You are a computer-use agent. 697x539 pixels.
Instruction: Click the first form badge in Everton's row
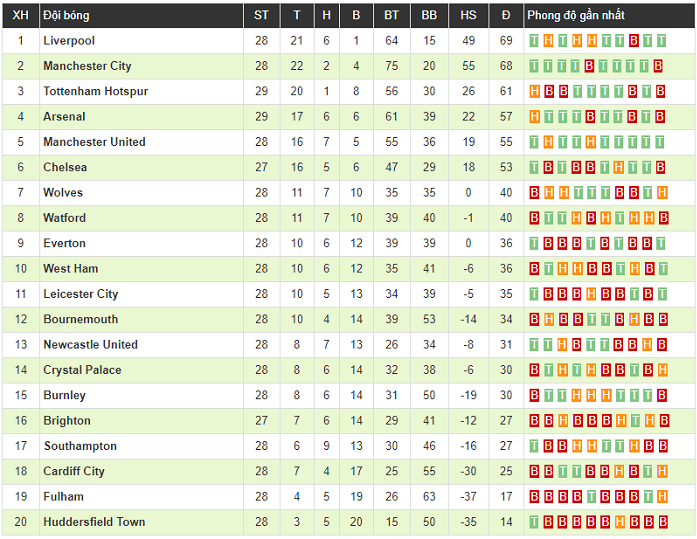pyautogui.click(x=534, y=244)
